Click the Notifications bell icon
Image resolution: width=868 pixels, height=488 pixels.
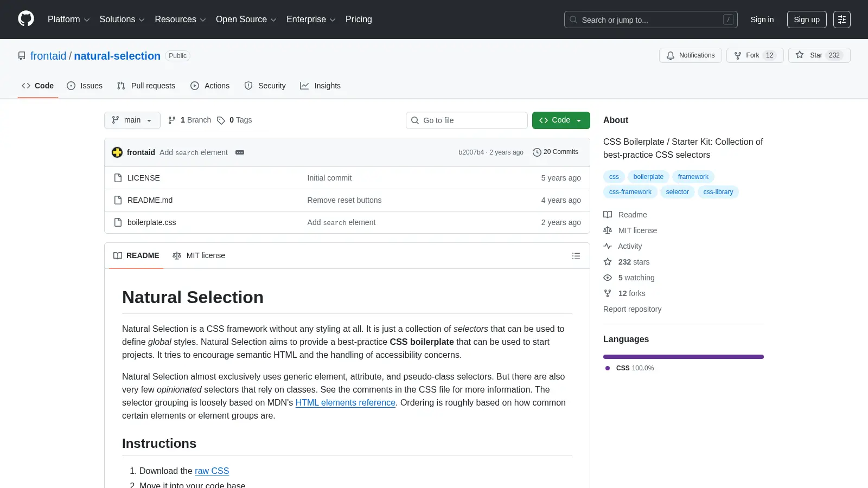pos(671,55)
